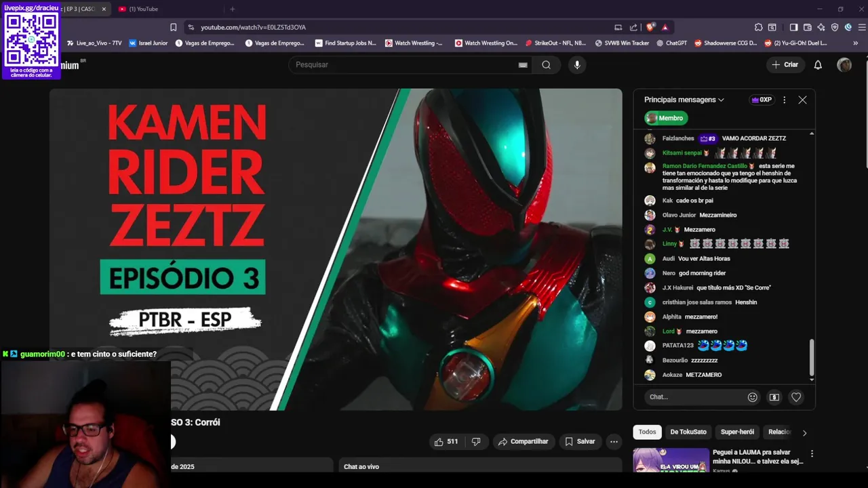This screenshot has height=488, width=868.
Task: Click the search magnifier button
Action: [x=546, y=64]
